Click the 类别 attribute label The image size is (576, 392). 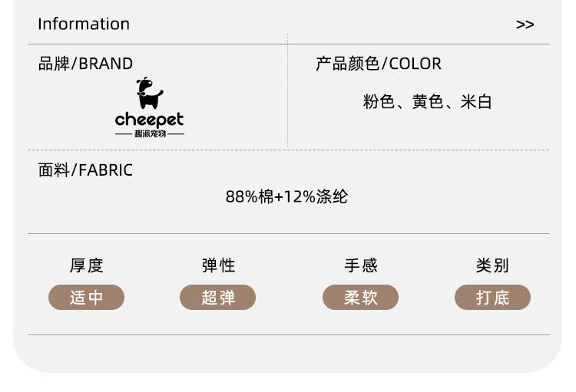pyautogui.click(x=492, y=265)
